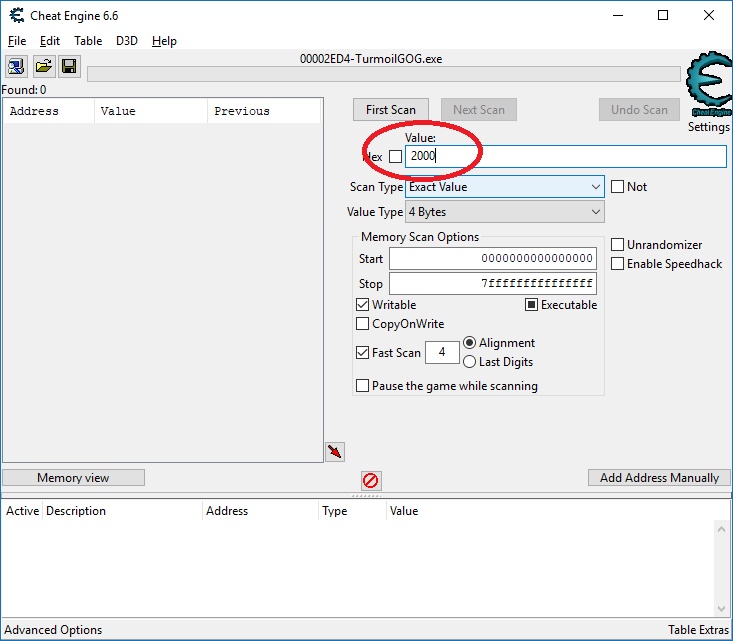This screenshot has width=733, height=641.
Task: Open the Scan Type dropdown
Action: (x=504, y=187)
